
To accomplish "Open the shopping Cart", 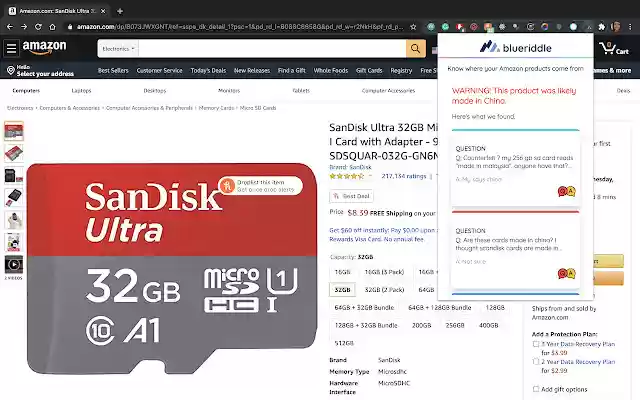I will tap(614, 48).
